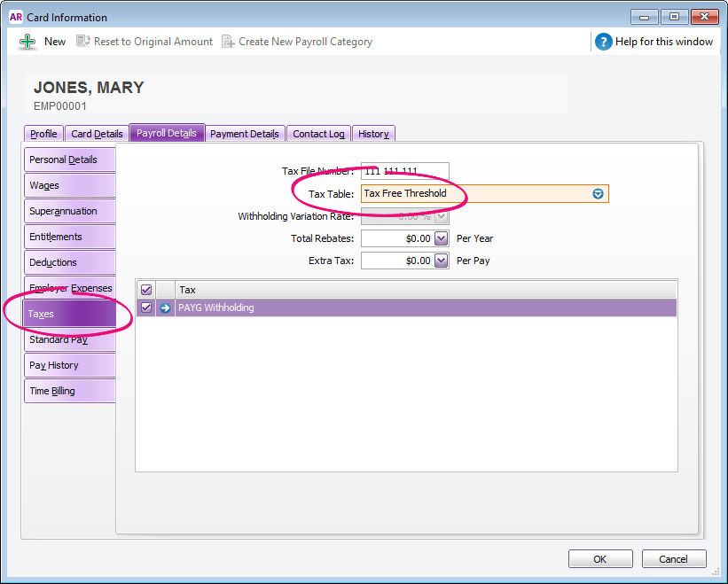Expand the Tax Table dropdown
The height and width of the screenshot is (584, 728).
[x=598, y=194]
